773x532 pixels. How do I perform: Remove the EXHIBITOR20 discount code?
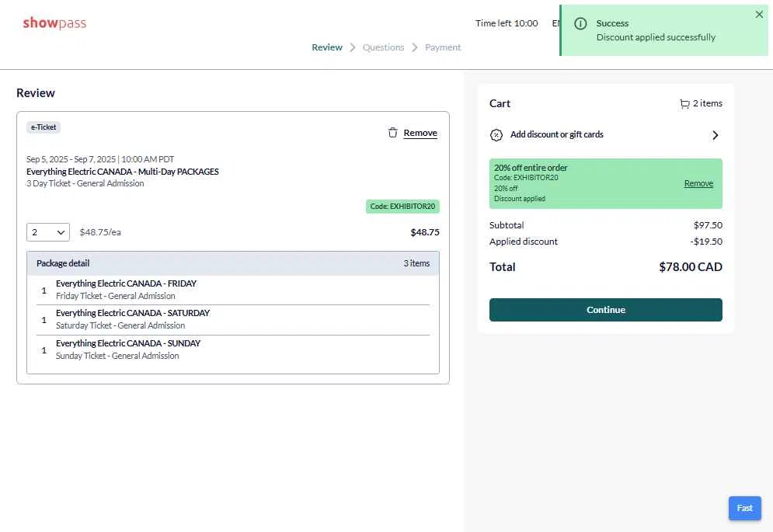(x=698, y=183)
